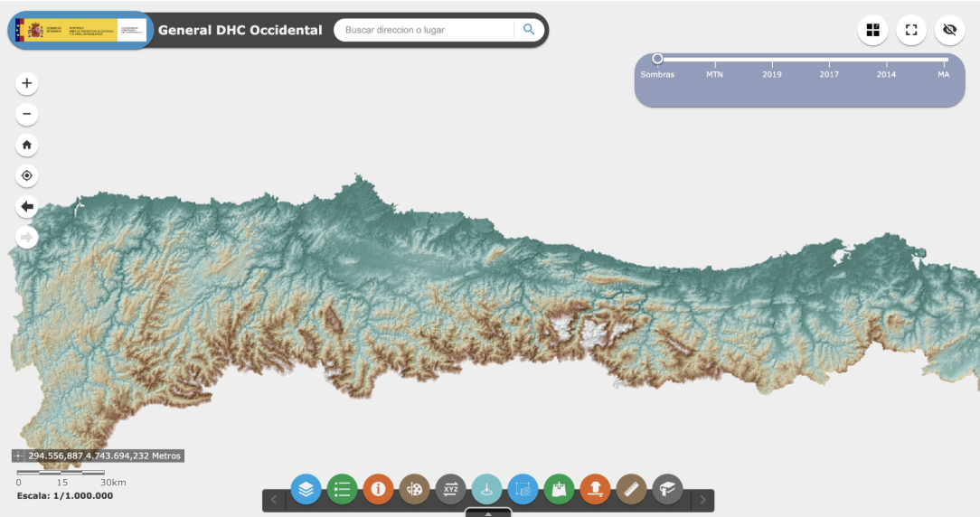This screenshot has height=517, width=980.
Task: Open the layers stack tool
Action: (x=306, y=490)
